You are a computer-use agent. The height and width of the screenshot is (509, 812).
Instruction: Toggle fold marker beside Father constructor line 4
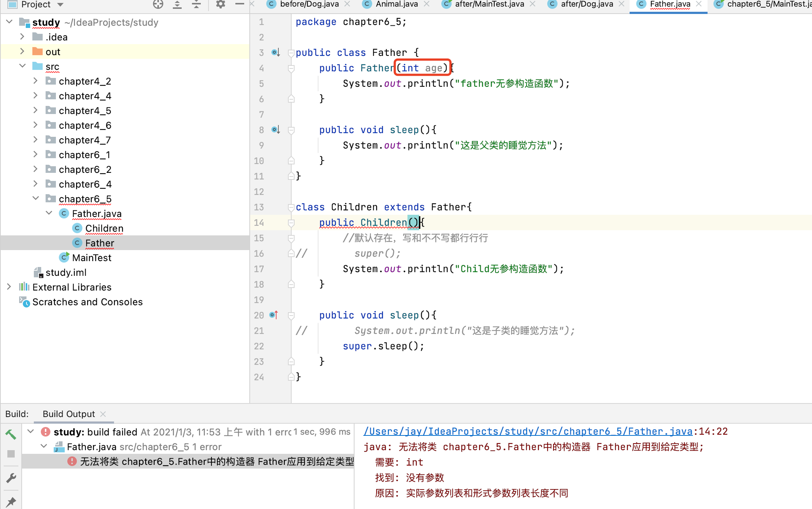point(291,68)
